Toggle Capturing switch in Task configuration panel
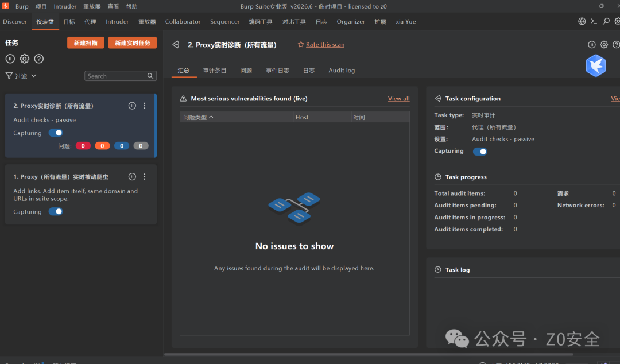 click(x=480, y=152)
